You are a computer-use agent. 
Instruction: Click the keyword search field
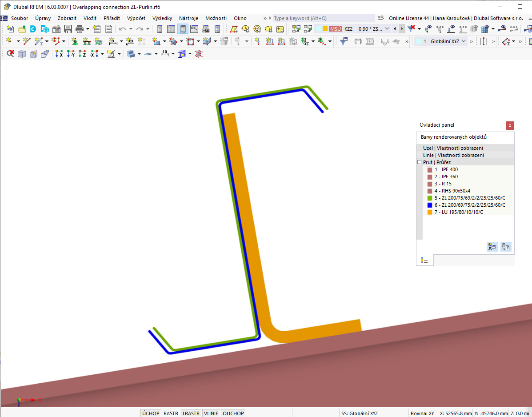pyautogui.click(x=324, y=18)
